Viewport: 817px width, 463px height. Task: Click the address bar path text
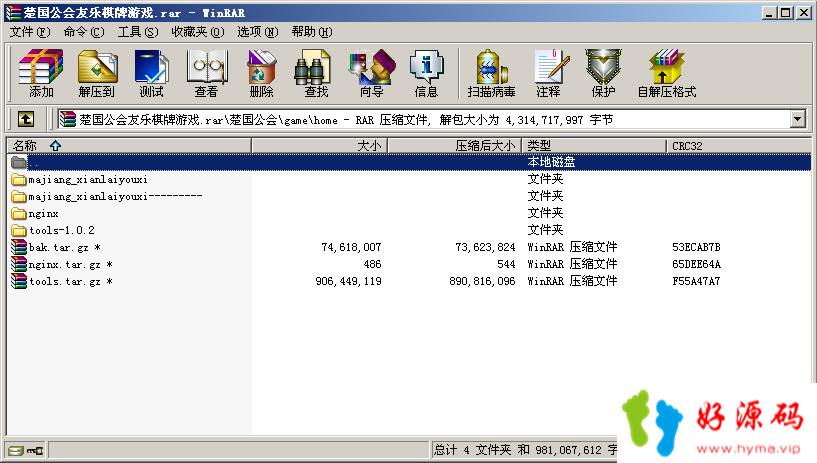point(346,120)
